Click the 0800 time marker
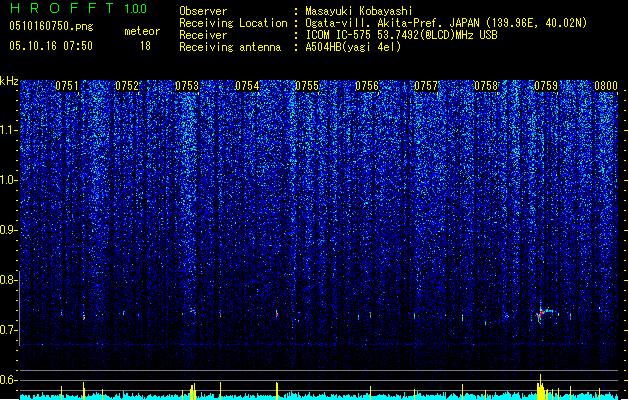Viewport: 629px width, 400px height. tap(606, 86)
